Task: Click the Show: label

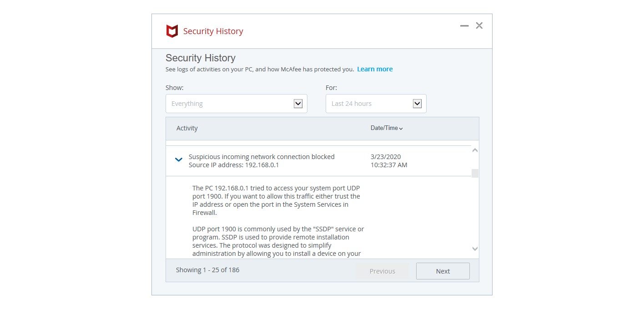Action: coord(175,88)
